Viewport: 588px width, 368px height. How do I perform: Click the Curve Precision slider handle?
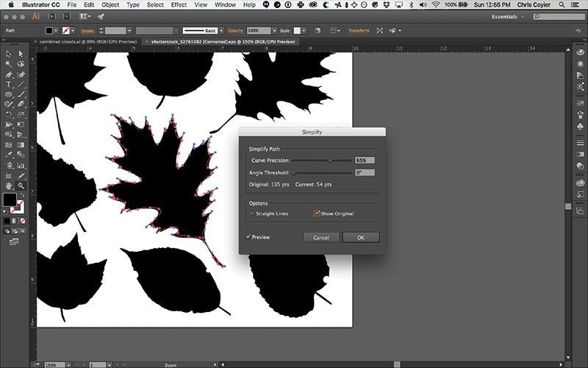point(330,160)
